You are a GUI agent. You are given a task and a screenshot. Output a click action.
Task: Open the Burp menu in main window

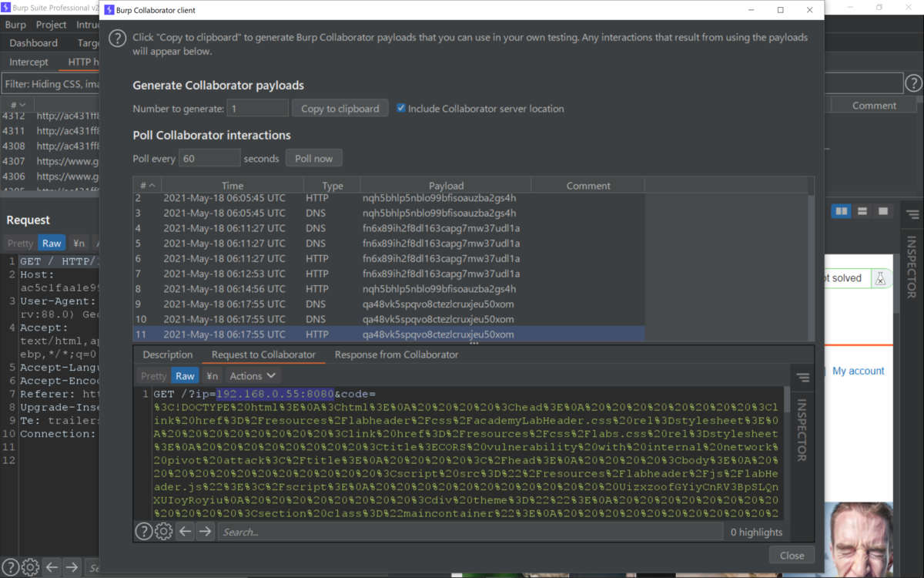[x=15, y=25]
